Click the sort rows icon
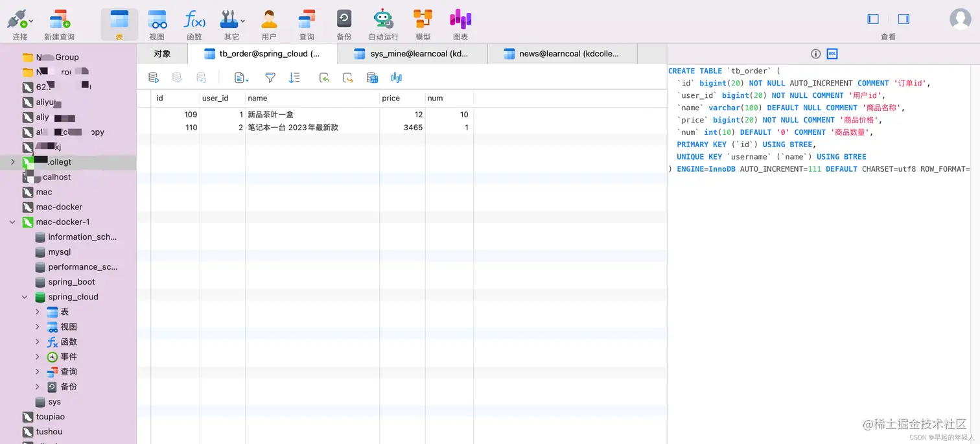 click(294, 78)
